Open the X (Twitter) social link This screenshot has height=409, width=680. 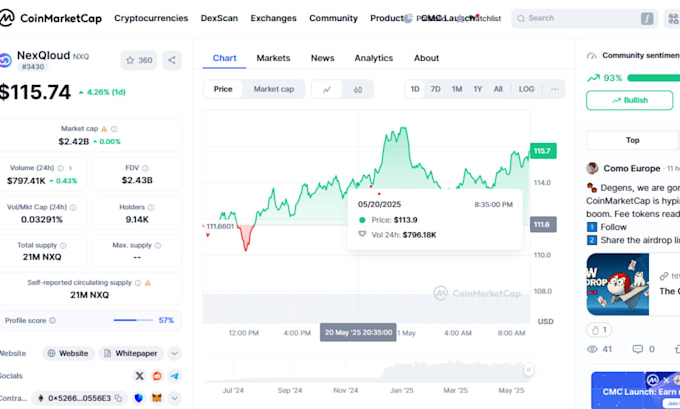tap(140, 375)
